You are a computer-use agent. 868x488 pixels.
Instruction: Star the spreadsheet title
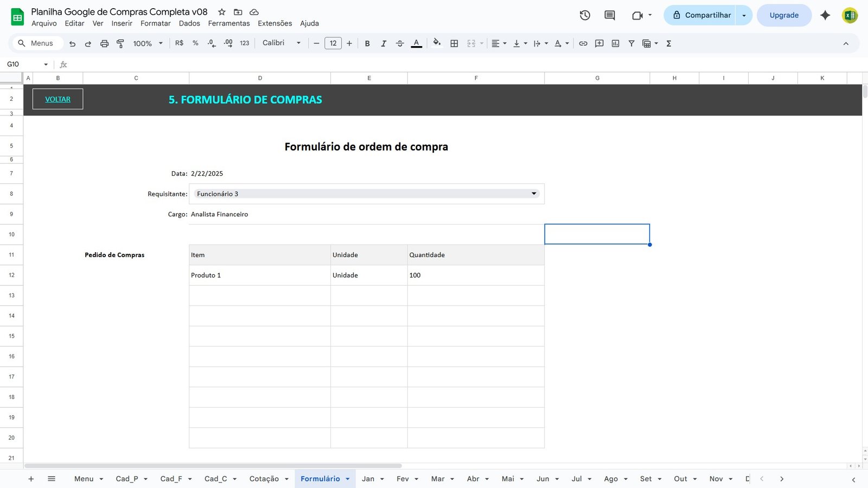pos(221,11)
